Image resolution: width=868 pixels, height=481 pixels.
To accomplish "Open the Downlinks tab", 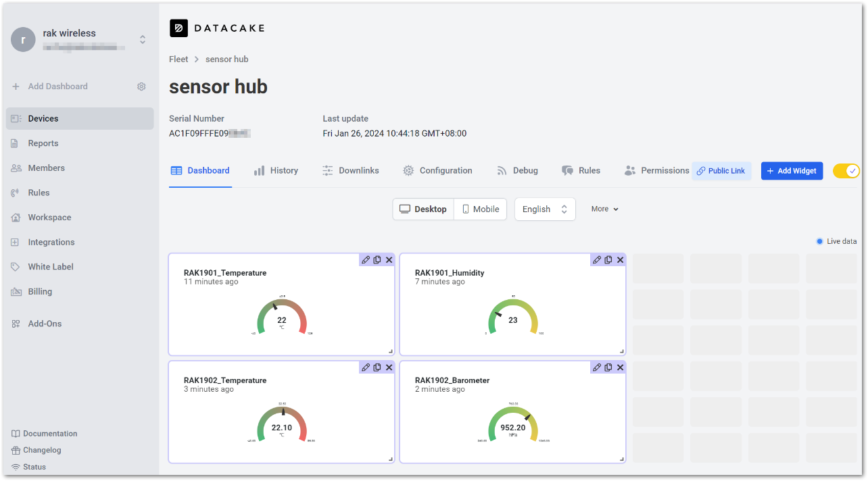I will (350, 170).
